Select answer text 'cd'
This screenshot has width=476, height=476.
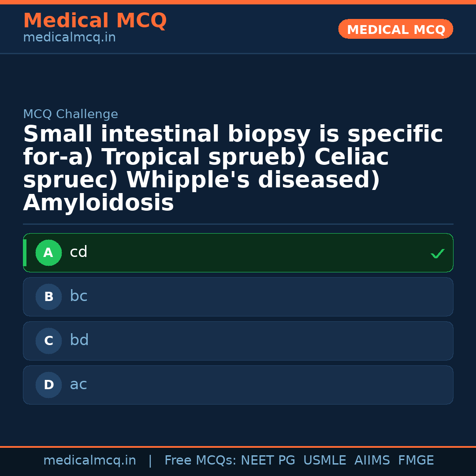[x=78, y=253]
